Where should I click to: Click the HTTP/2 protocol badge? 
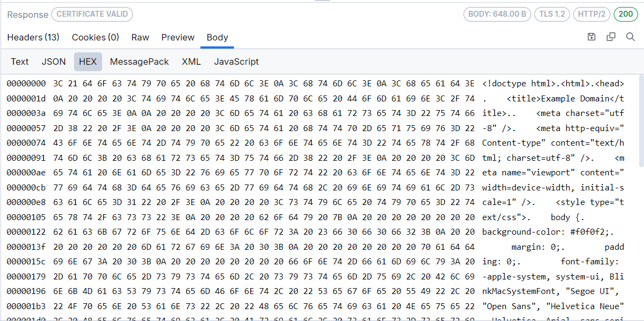592,14
